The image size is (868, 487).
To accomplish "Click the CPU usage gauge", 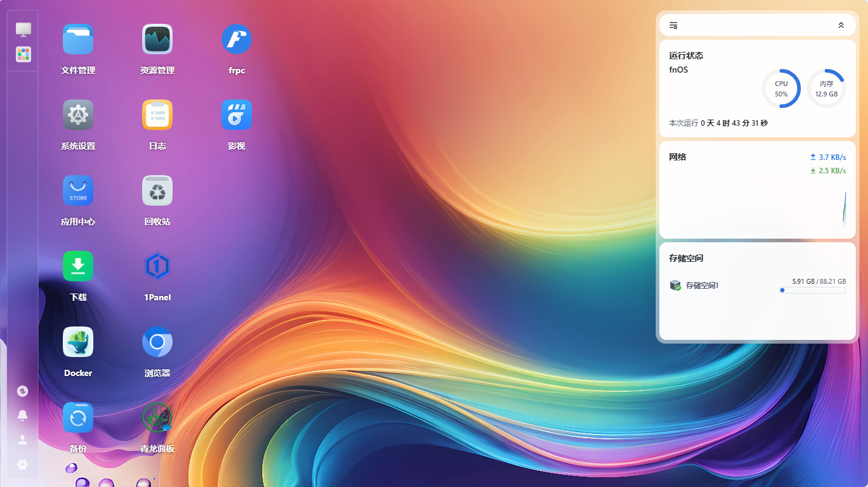I will (x=781, y=88).
